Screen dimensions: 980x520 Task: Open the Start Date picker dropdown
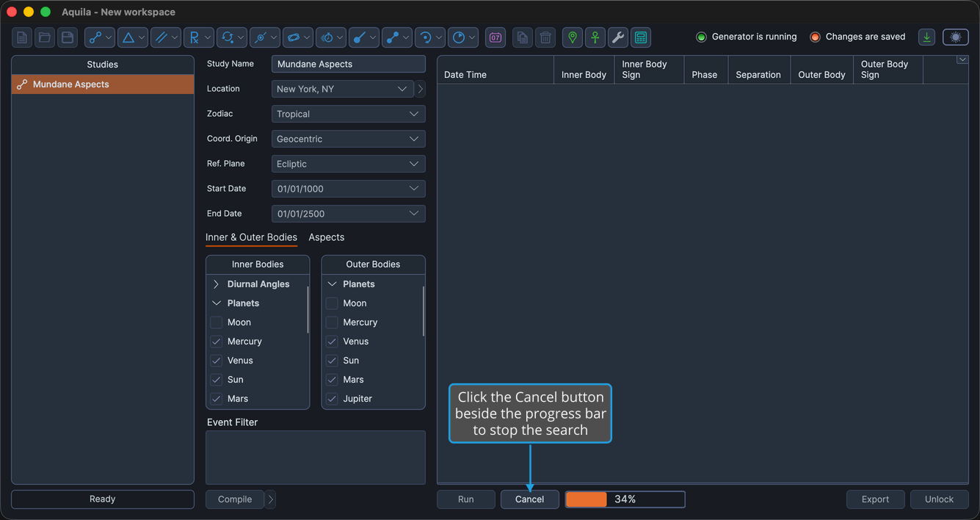[x=349, y=189]
